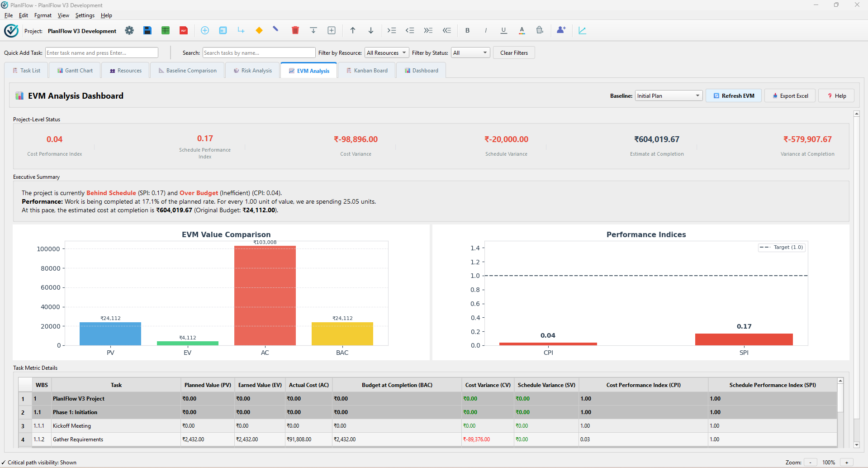Image resolution: width=868 pixels, height=468 pixels.
Task: Open the Settings menu
Action: pos(85,15)
